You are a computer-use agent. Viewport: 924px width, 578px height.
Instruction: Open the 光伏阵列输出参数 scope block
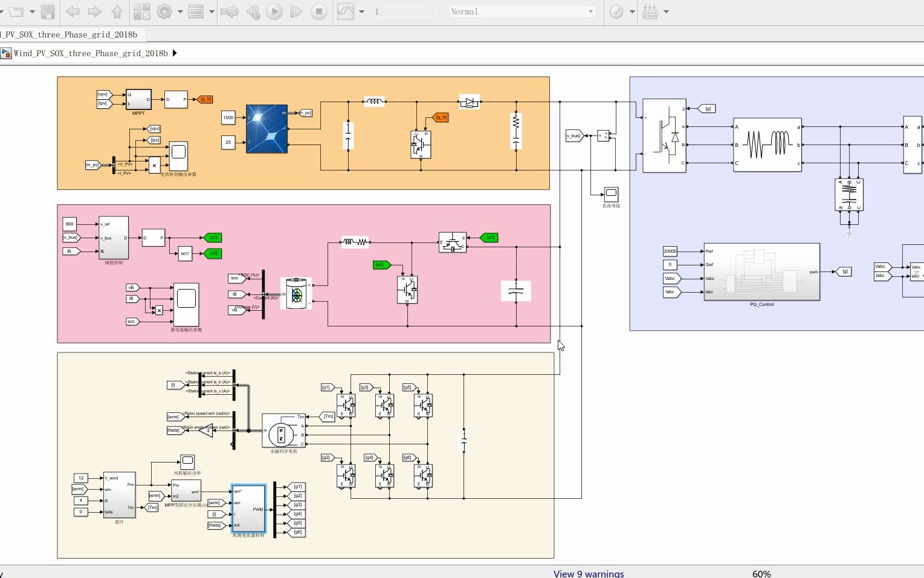178,156
